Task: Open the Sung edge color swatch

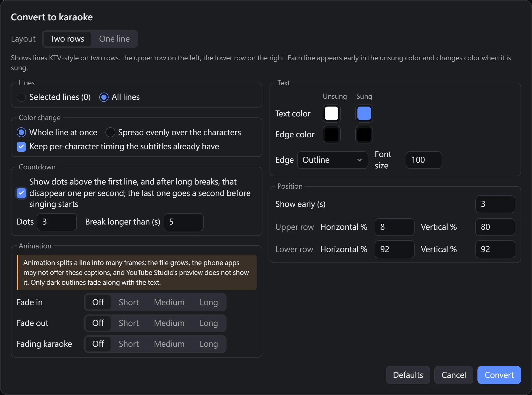Action: click(364, 135)
